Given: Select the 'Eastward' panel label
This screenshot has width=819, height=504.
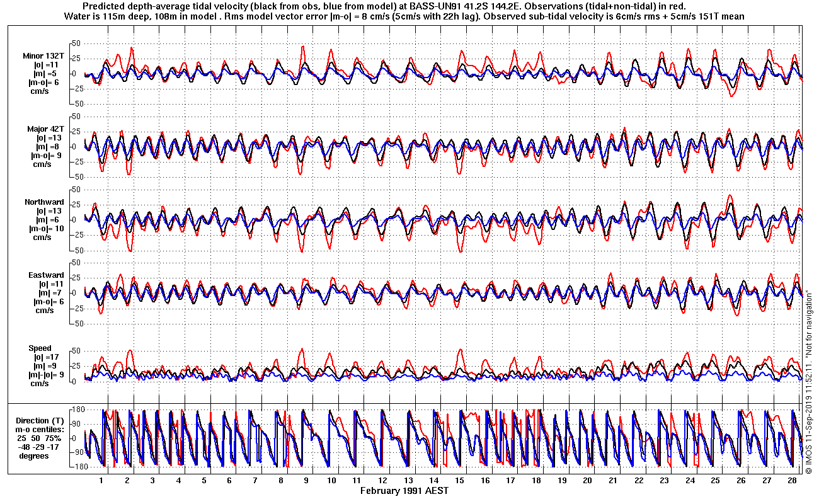Looking at the screenshot, I should point(46,275).
